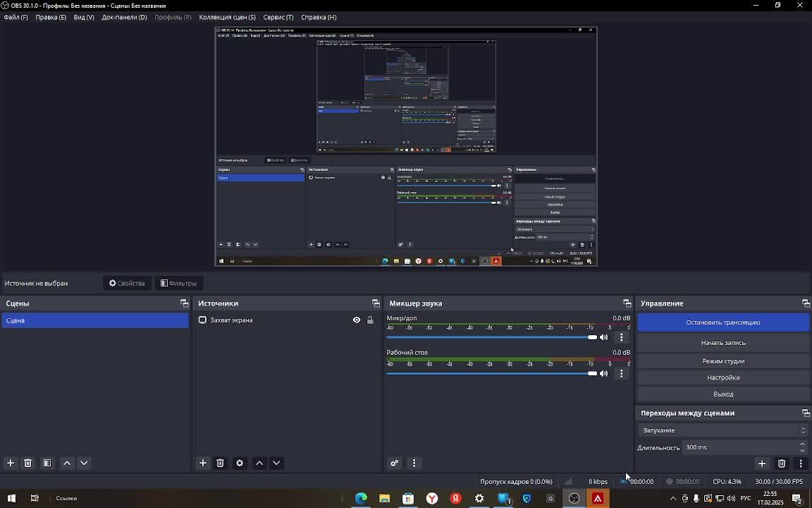Open Microsoft Edge from the taskbar
Image resolution: width=812 pixels, height=508 pixels.
[361, 498]
